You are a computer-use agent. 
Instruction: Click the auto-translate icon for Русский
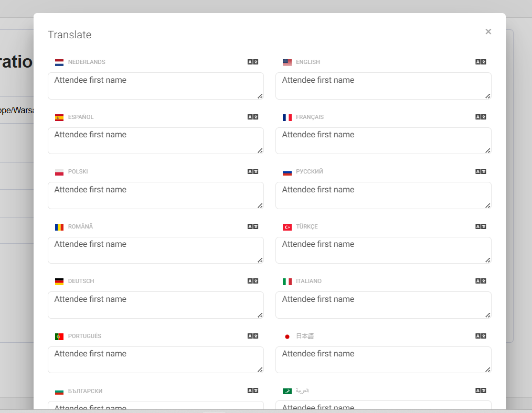pyautogui.click(x=481, y=171)
